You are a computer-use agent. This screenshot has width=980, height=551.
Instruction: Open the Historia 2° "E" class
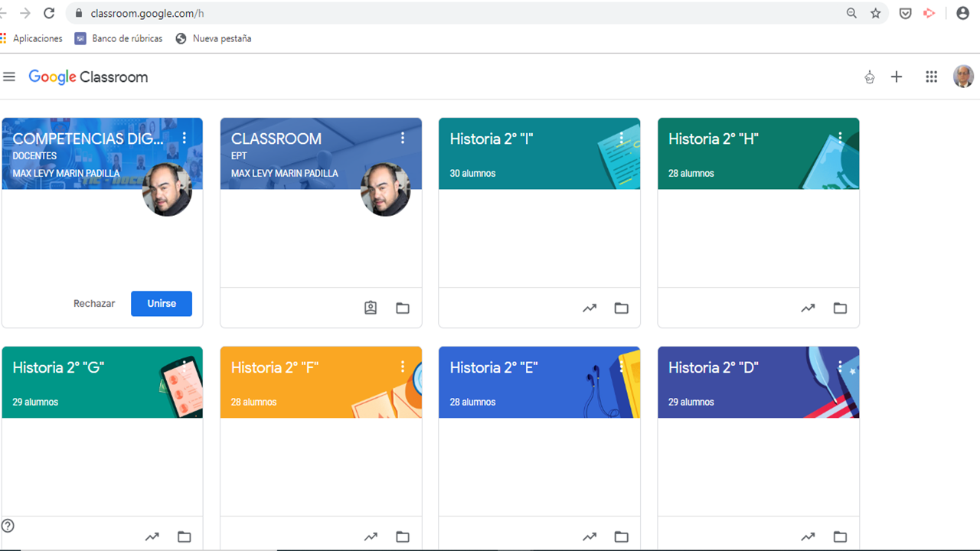(494, 368)
